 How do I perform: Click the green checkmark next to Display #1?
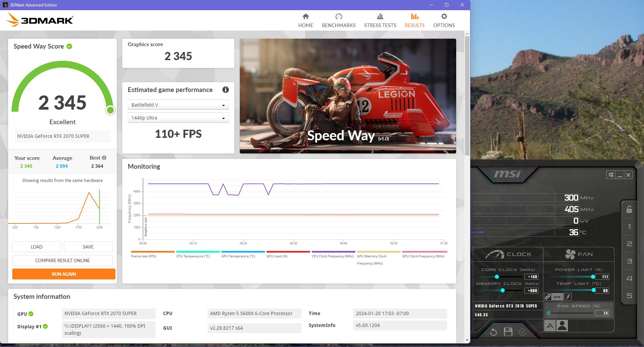[45, 326]
